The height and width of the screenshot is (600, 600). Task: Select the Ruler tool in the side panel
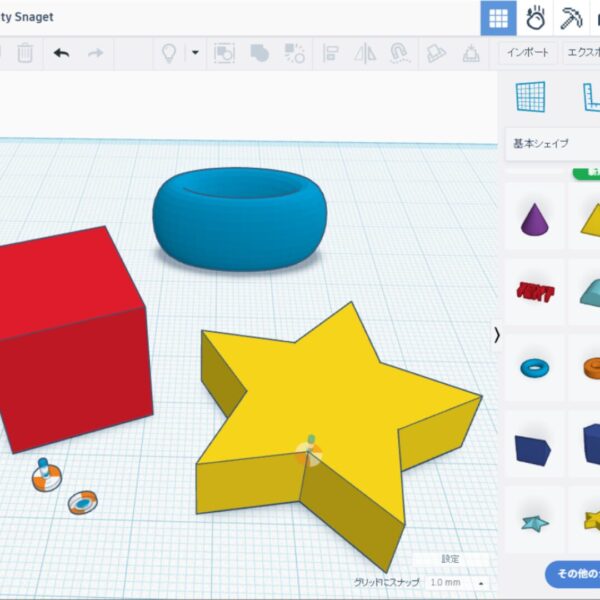(591, 97)
